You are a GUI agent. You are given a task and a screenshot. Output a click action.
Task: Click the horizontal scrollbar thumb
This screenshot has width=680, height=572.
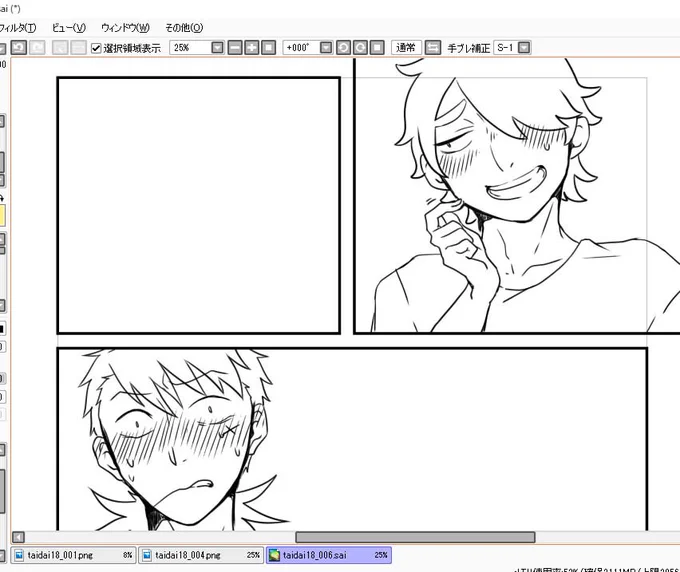(x=415, y=537)
